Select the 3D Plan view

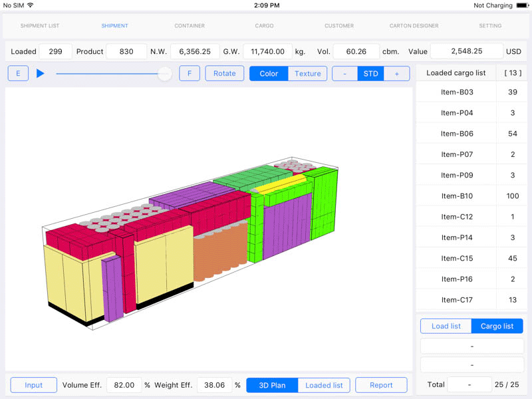click(272, 385)
